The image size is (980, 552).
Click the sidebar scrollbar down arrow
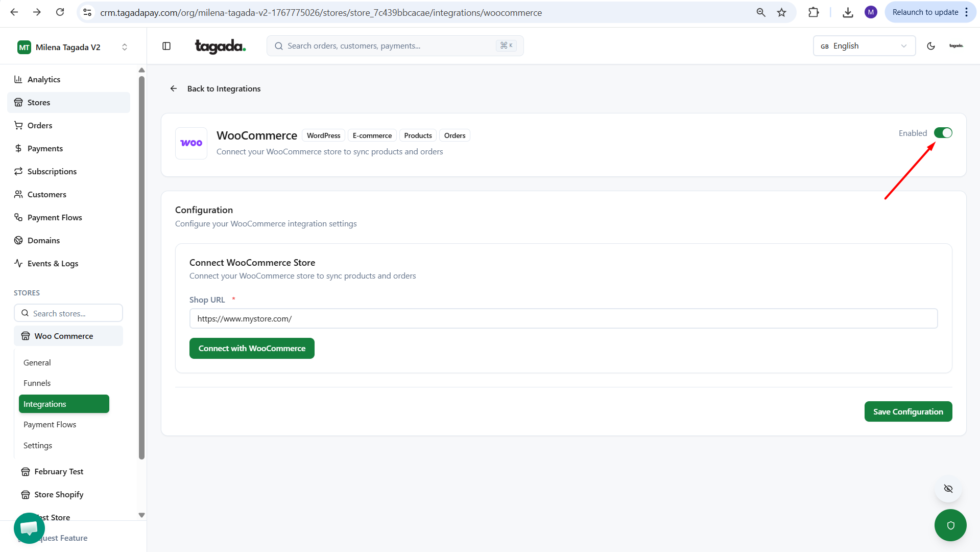[141, 515]
